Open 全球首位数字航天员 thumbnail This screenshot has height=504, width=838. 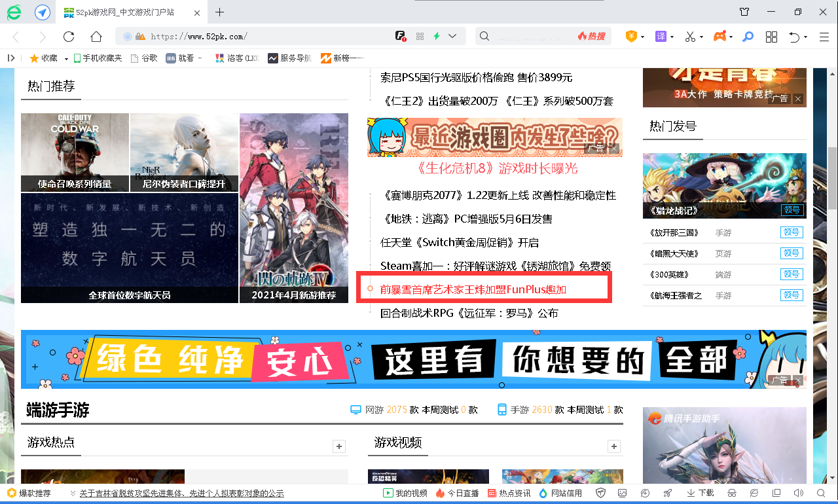pyautogui.click(x=130, y=248)
